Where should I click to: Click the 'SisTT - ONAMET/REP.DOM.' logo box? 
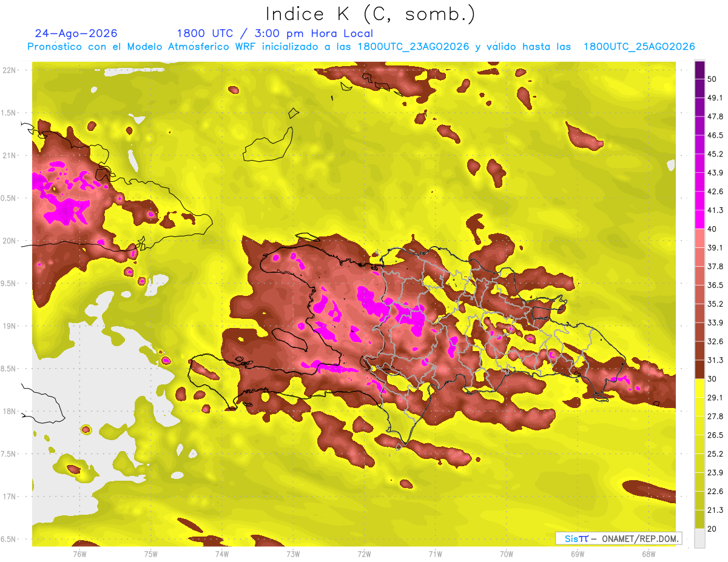619,538
